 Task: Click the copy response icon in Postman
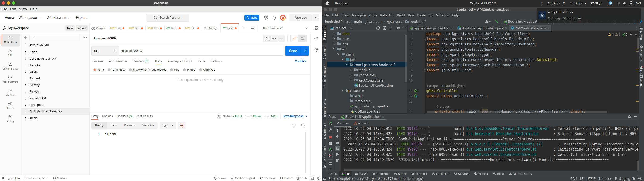pyautogui.click(x=294, y=126)
